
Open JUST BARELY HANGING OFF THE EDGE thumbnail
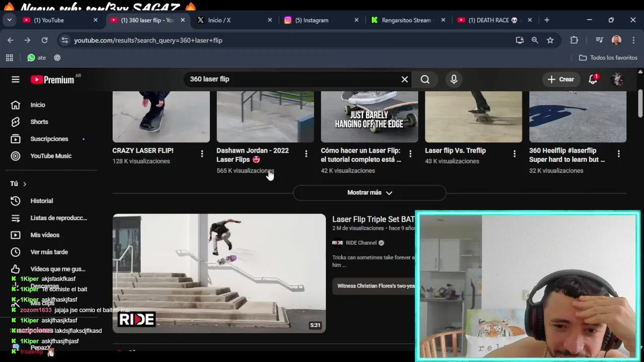pyautogui.click(x=369, y=117)
